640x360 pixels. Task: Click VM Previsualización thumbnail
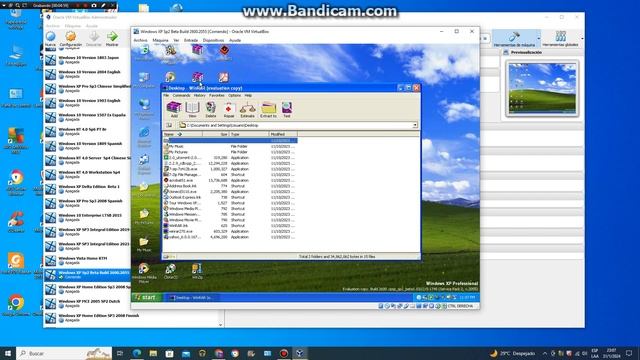tap(542, 88)
